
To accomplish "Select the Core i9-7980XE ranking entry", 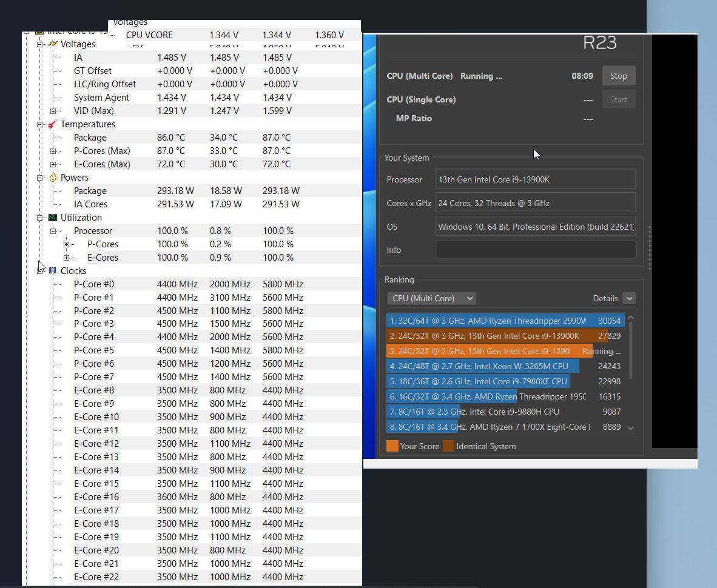I will [x=505, y=381].
